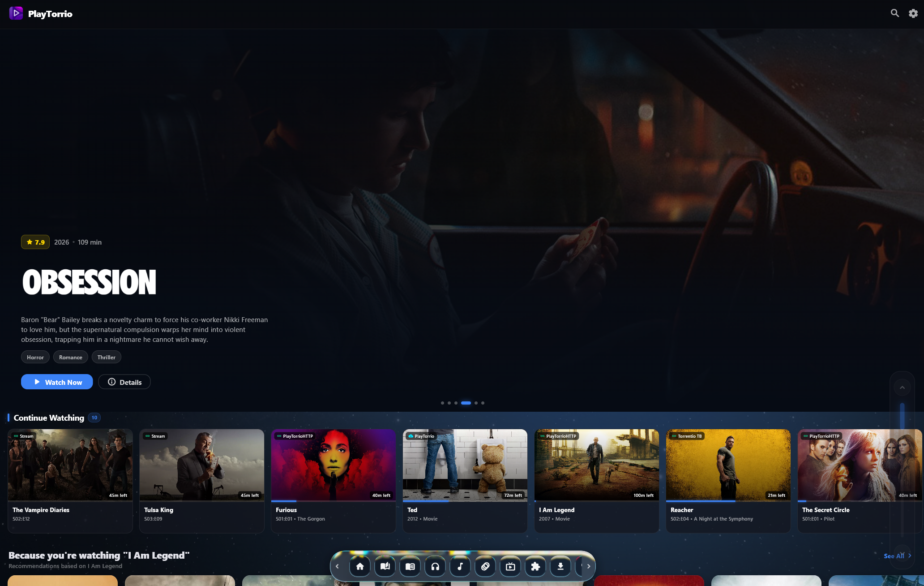
Task: Click the Continue Watching count badge 10
Action: pyautogui.click(x=94, y=418)
